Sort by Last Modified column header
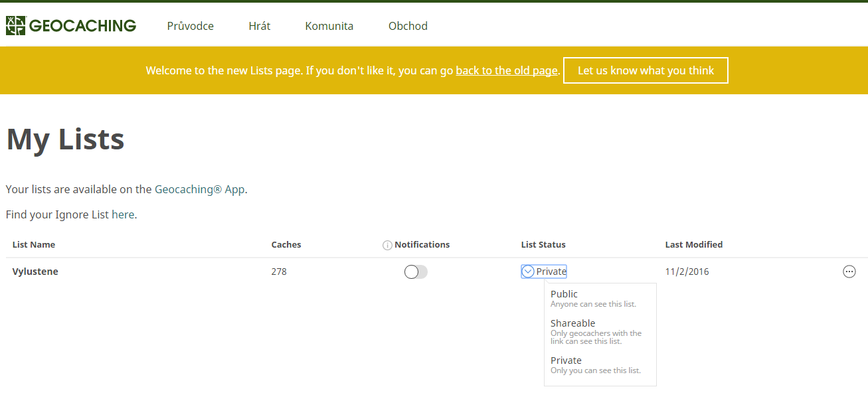 [x=694, y=245]
